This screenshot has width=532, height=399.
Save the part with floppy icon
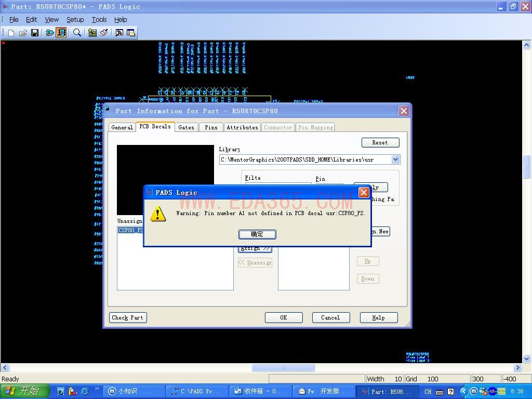(x=35, y=33)
